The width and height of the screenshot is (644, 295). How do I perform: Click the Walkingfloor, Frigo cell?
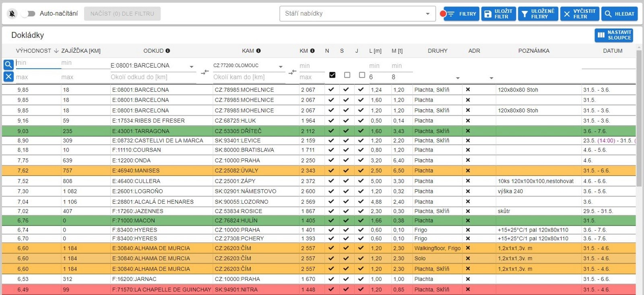tap(438, 248)
